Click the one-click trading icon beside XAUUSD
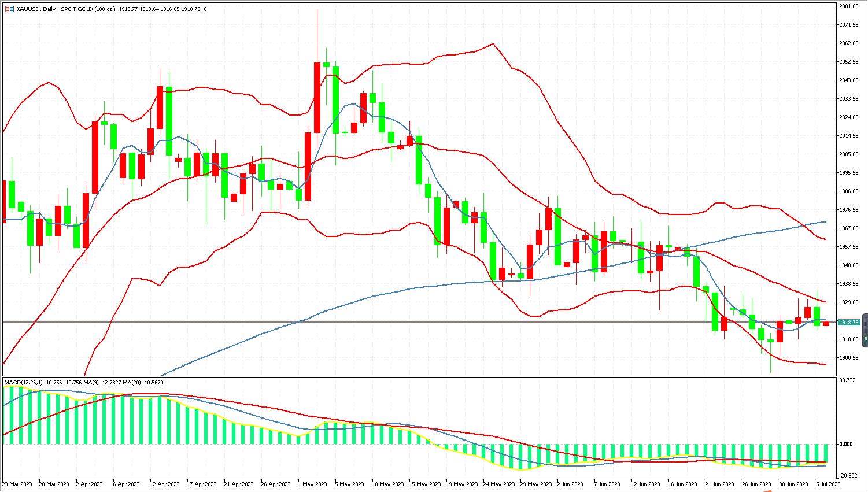Viewport: 868px width, 492px height. (9, 9)
